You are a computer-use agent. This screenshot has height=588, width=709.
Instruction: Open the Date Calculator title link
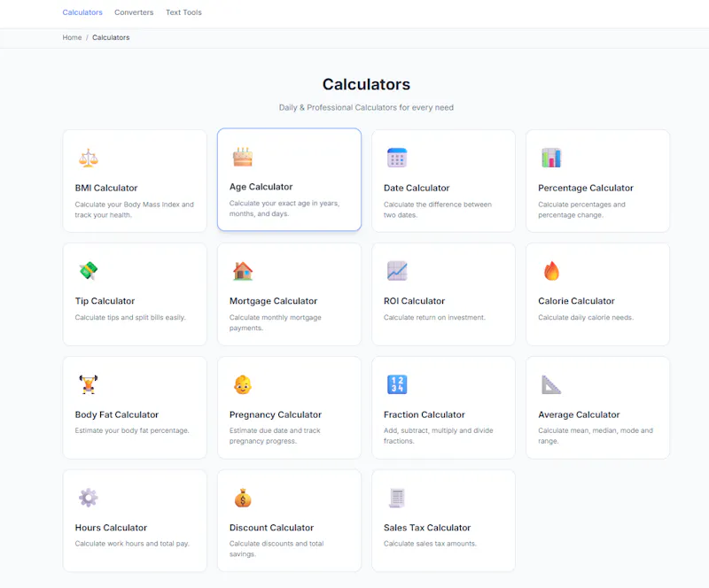417,188
